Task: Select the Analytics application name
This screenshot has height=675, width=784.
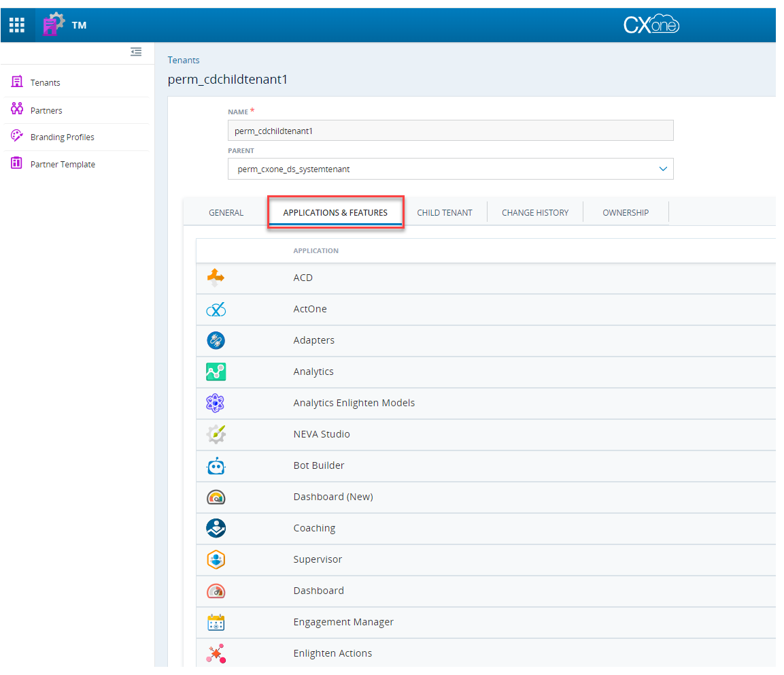Action: pyautogui.click(x=313, y=372)
